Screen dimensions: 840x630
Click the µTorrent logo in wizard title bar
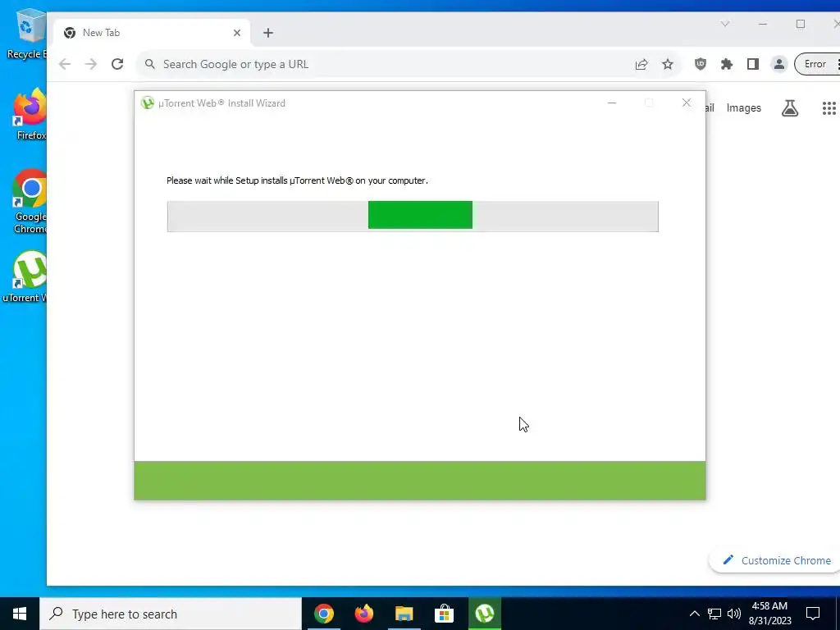(148, 103)
